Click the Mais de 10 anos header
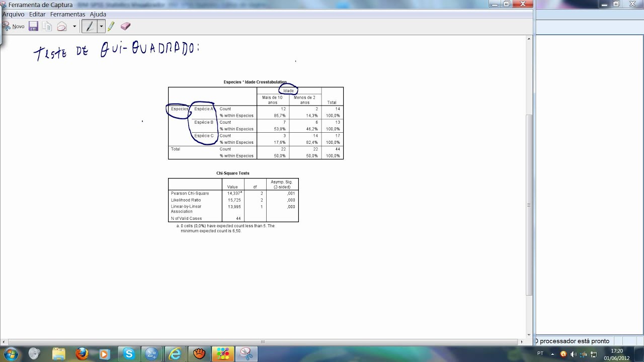 (273, 100)
